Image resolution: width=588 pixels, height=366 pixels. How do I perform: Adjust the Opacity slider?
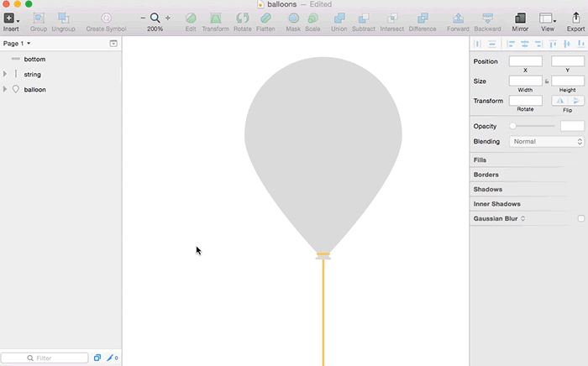click(x=532, y=126)
